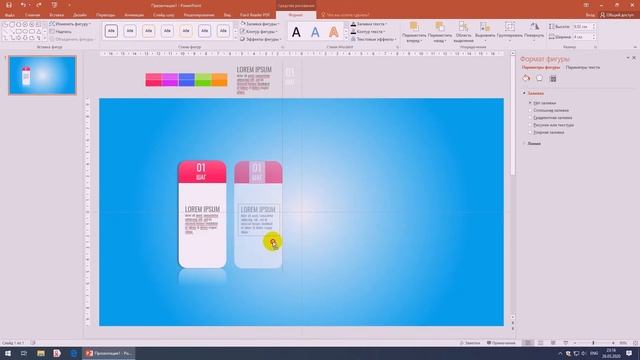Select the Формат tab
The height and width of the screenshot is (360, 640).
296,15
